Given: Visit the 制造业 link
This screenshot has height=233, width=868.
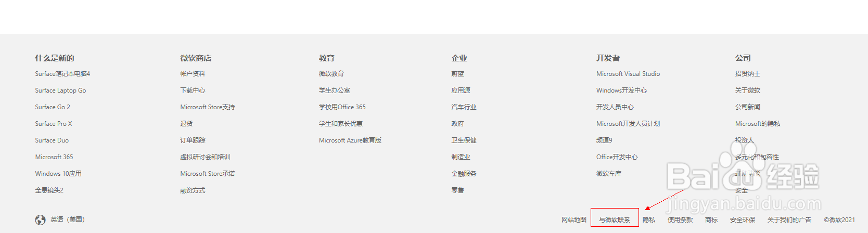Looking at the screenshot, I should click(x=461, y=157).
